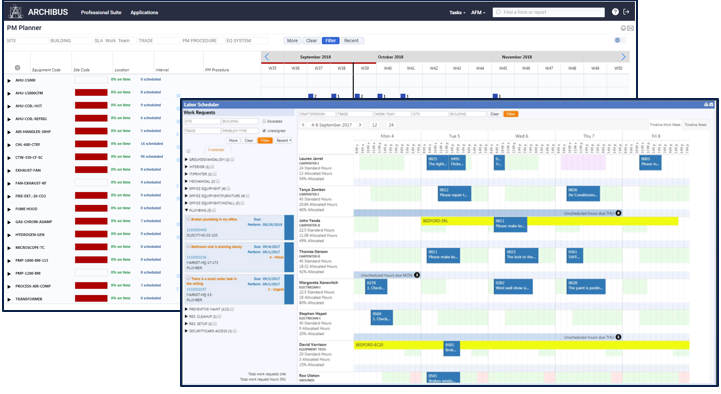Image resolution: width=721 pixels, height=394 pixels.
Task: Click the Find a form or report field
Action: (x=549, y=12)
